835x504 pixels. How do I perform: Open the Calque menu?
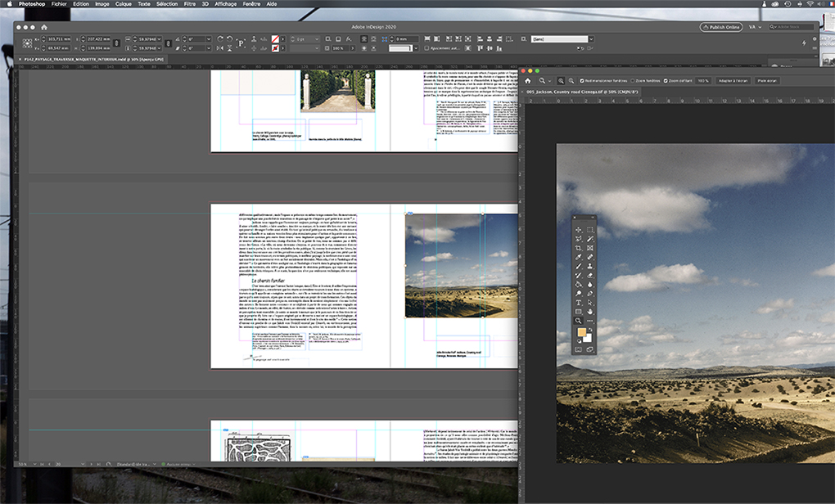[123, 4]
